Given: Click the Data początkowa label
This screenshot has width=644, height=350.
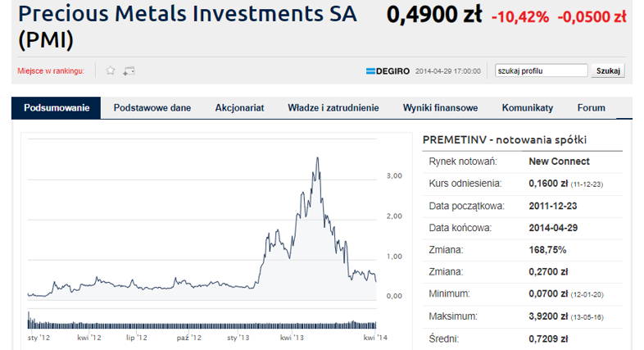Looking at the screenshot, I should 466,206.
